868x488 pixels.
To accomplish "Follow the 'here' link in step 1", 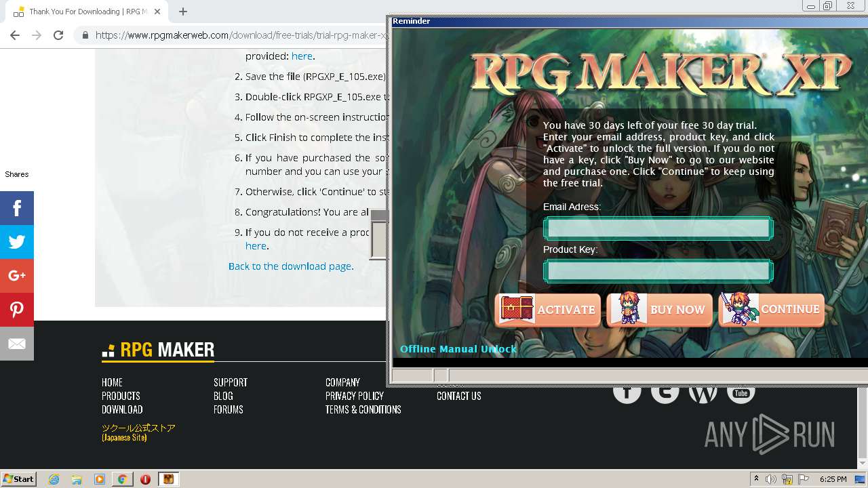I will (302, 56).
